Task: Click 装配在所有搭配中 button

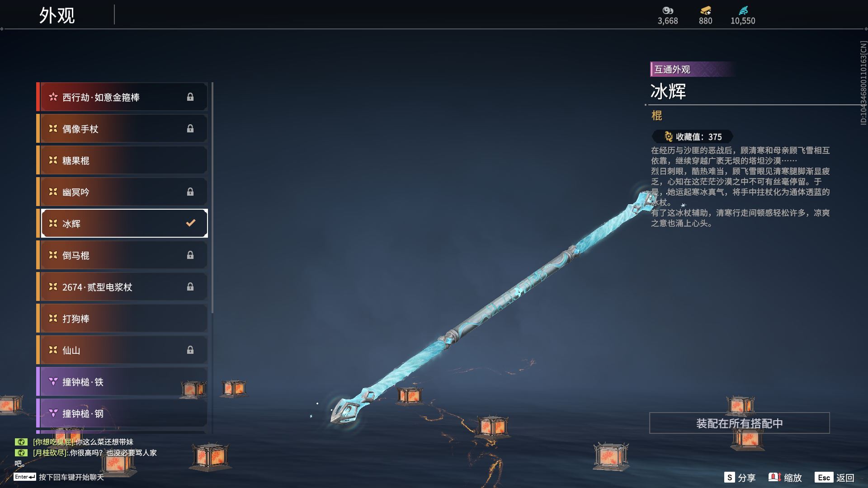Action: tap(740, 423)
